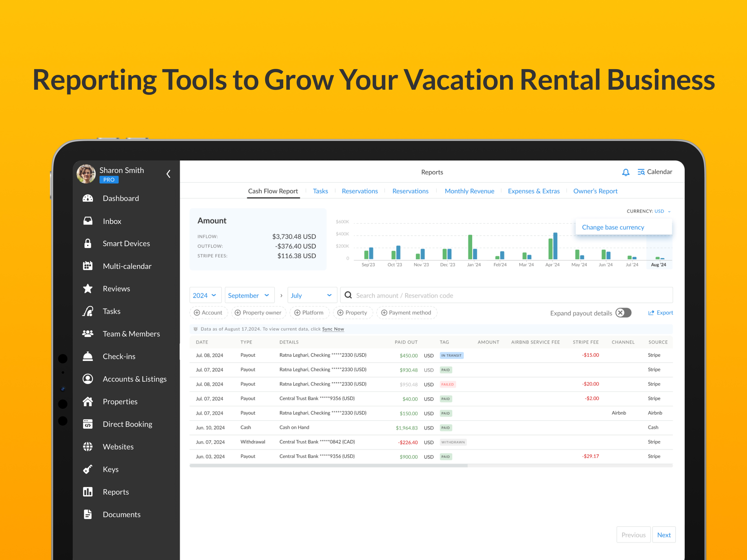
Task: Open the July month dropdown
Action: tap(312, 295)
